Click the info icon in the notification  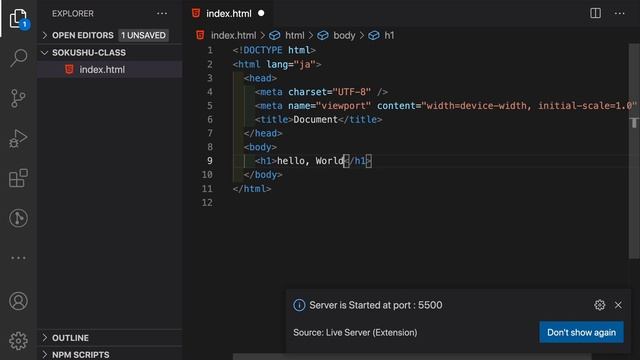(299, 305)
